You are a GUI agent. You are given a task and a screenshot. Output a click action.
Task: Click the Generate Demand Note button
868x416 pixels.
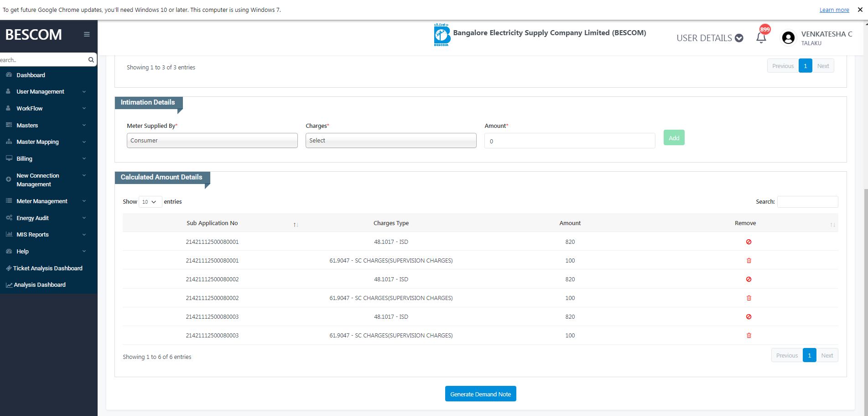(x=480, y=394)
